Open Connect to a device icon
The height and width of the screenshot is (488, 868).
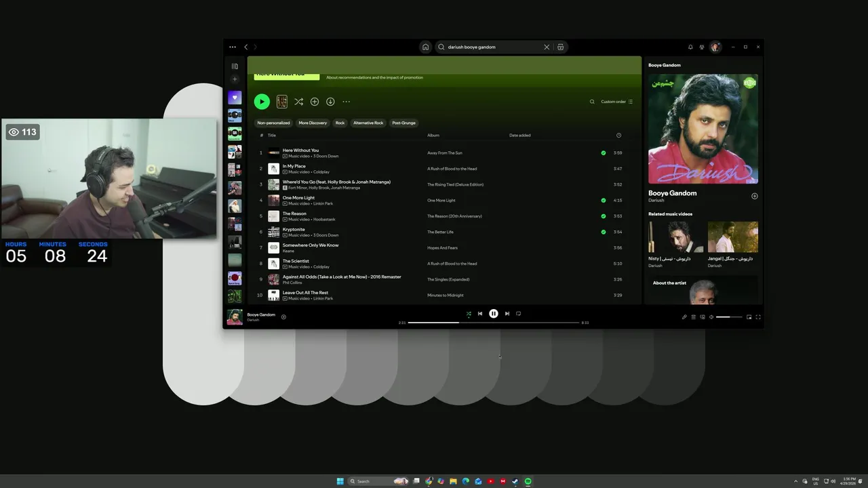(703, 317)
